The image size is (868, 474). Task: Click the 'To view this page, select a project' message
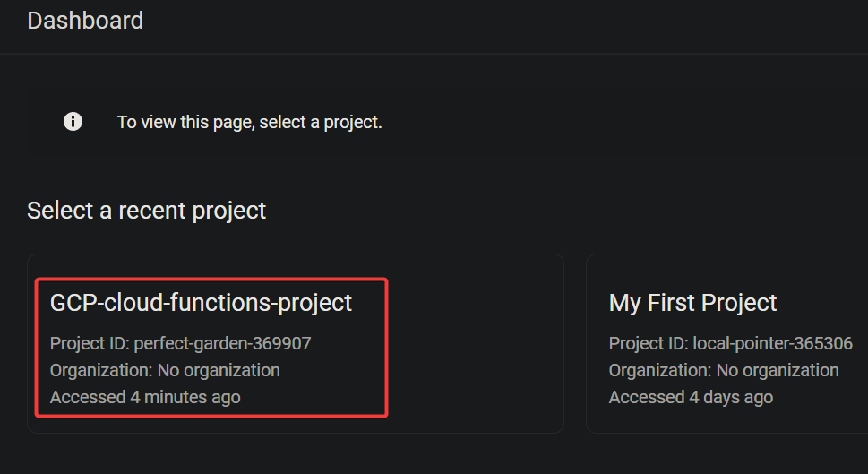point(250,122)
